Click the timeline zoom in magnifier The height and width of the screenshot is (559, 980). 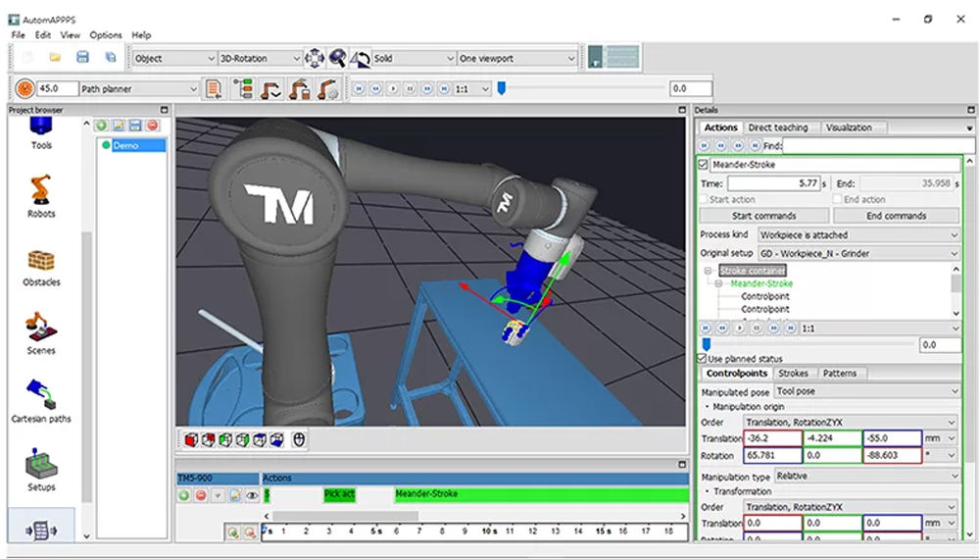coord(233,532)
